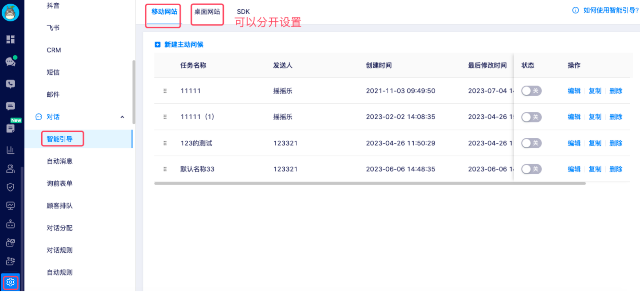Select 询前表单 in the side menu
The width and height of the screenshot is (644, 292).
[x=60, y=183]
